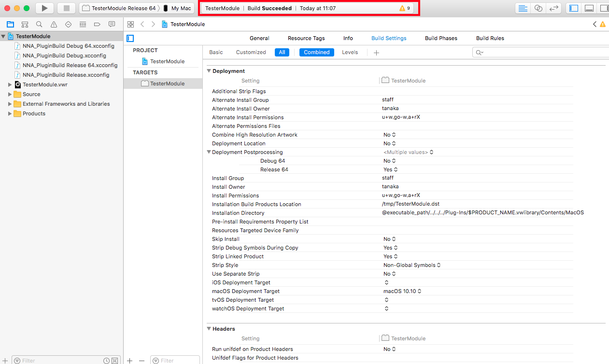609x364 pixels.
Task: Open the My Mac destination selector
Action: pos(178,8)
